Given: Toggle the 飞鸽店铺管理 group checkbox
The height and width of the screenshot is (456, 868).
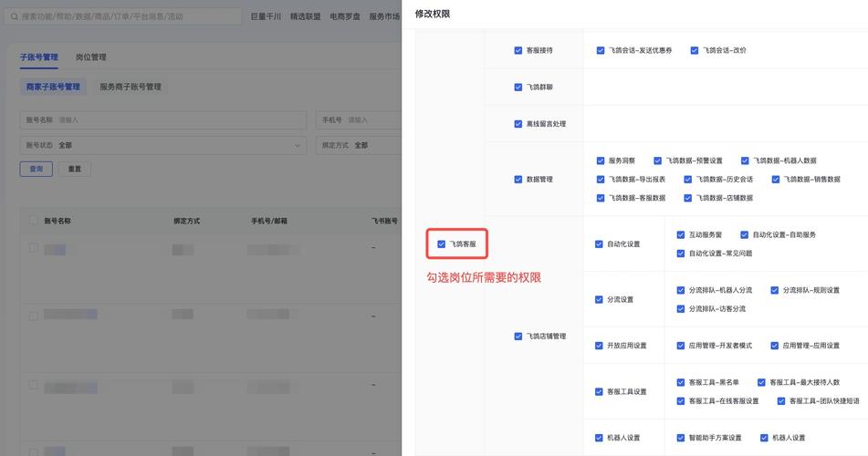Looking at the screenshot, I should [518, 336].
